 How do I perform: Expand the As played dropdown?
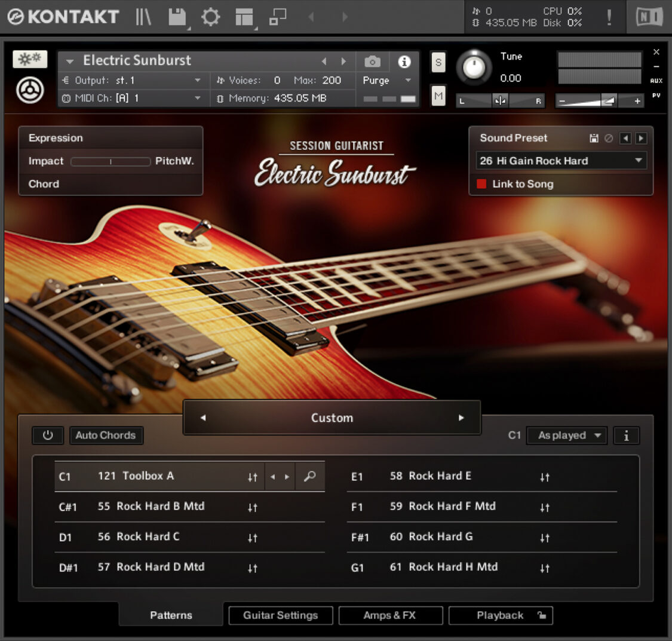[566, 435]
